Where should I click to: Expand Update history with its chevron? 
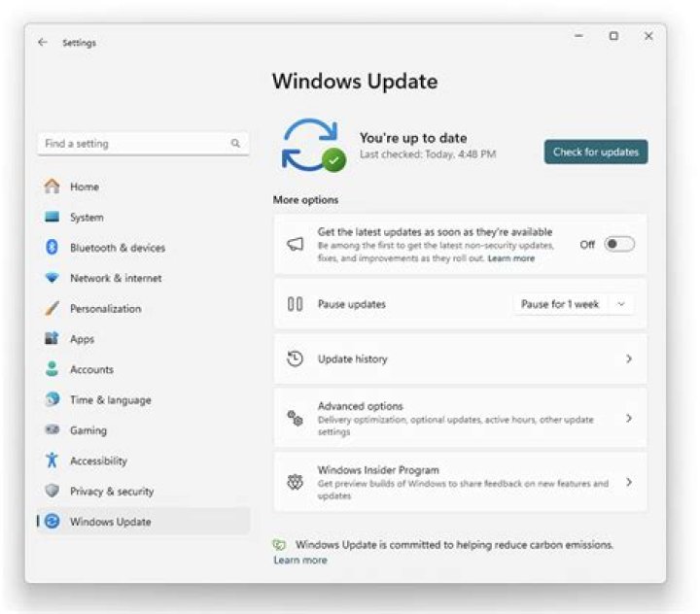tap(629, 358)
